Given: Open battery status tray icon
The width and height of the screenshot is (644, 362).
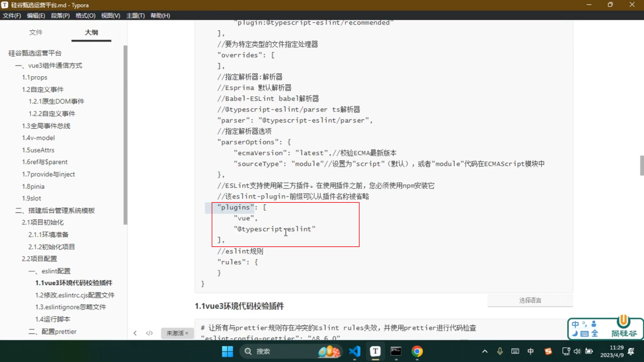Looking at the screenshot, I should tap(589, 351).
